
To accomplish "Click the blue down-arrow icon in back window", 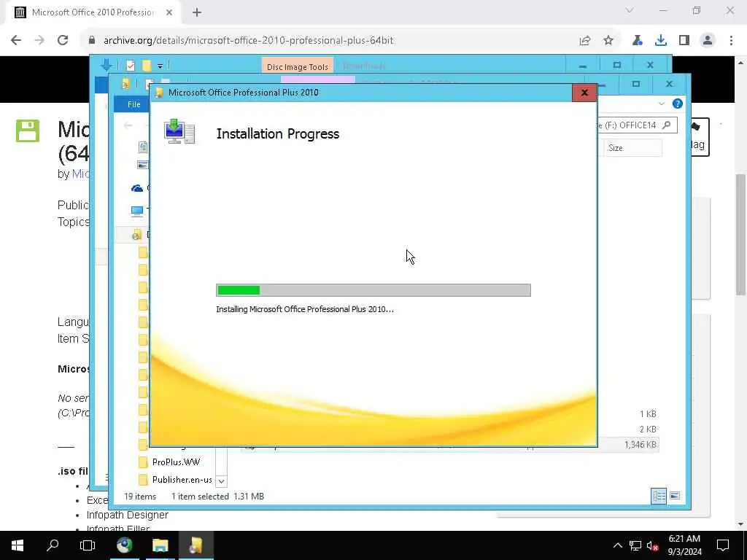I will click(107, 65).
